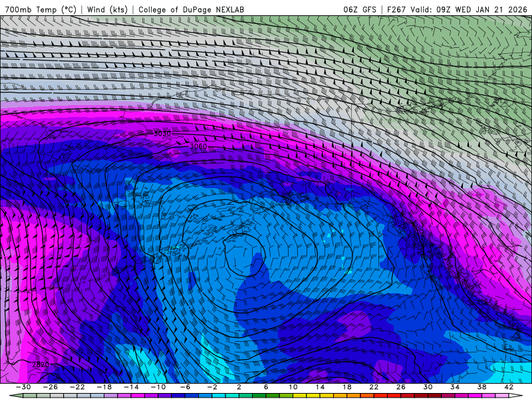Click the '26' legend value
Screen dimensions: 532x399
click(401, 387)
